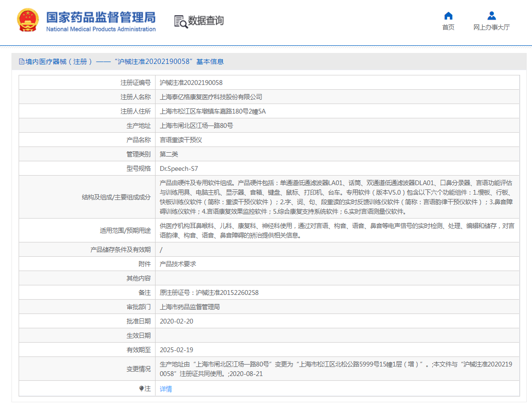Click the 结构及组成 description paragraph

(x=337, y=197)
